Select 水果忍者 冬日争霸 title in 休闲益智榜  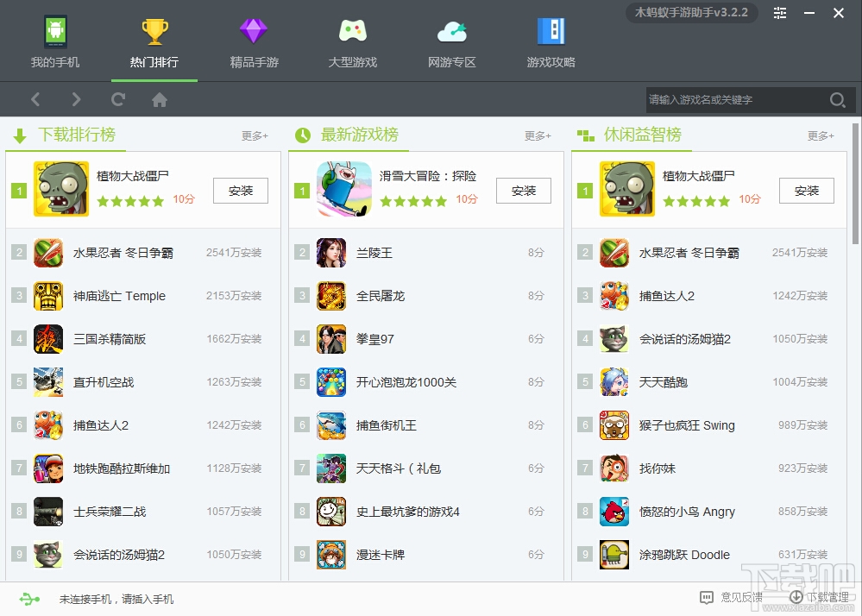point(689,253)
